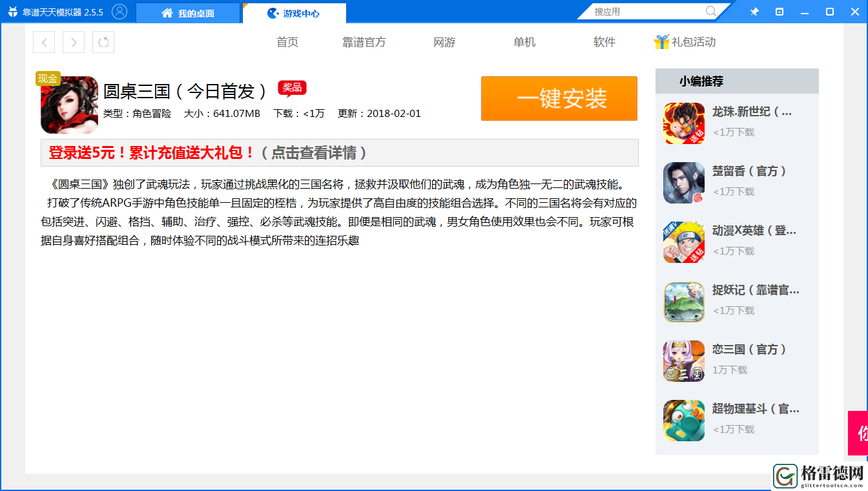Open the 楚留香（官方）recommendation title
868x491 pixels.
(x=750, y=171)
